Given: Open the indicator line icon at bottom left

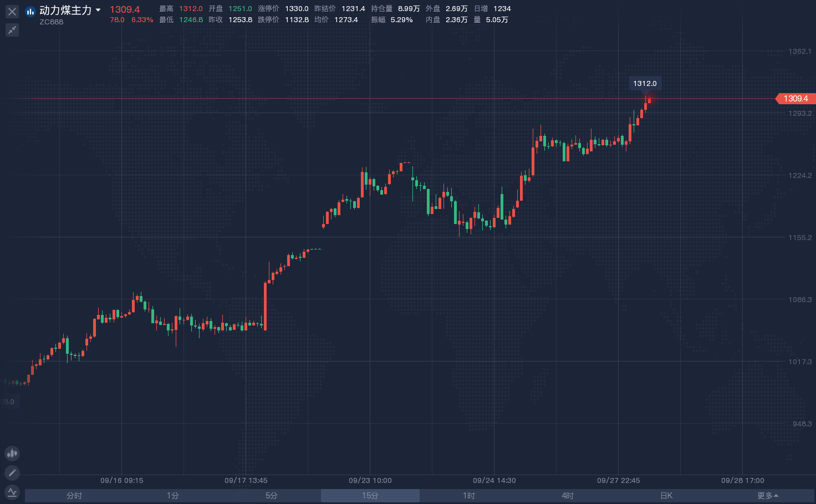Looking at the screenshot, I should click(12, 492).
